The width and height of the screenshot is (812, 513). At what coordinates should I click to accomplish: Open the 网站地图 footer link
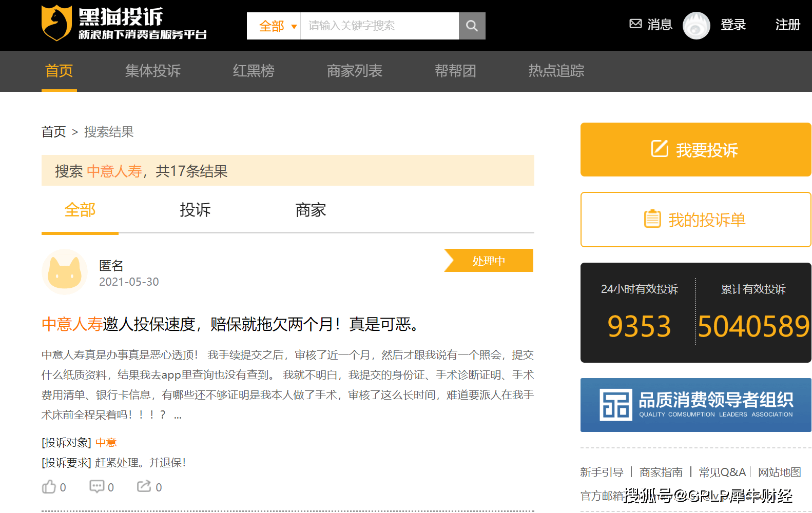tap(779, 472)
